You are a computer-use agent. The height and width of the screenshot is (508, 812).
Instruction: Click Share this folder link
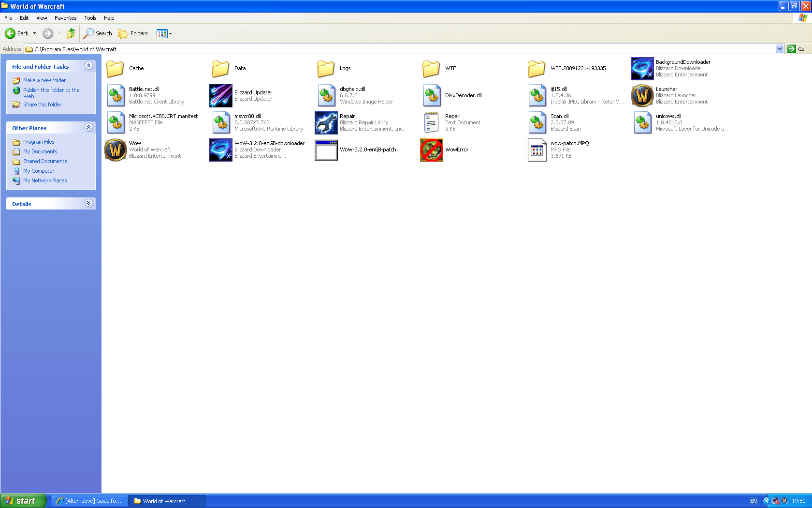click(43, 105)
